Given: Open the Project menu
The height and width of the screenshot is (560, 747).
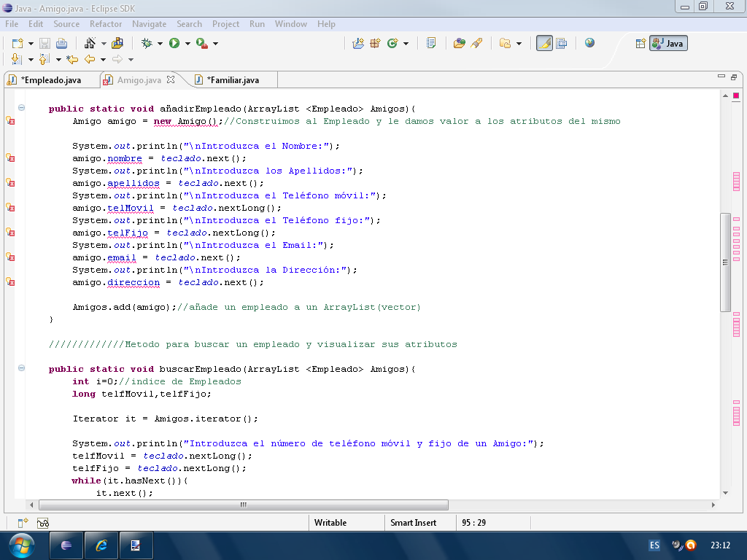Looking at the screenshot, I should (226, 24).
